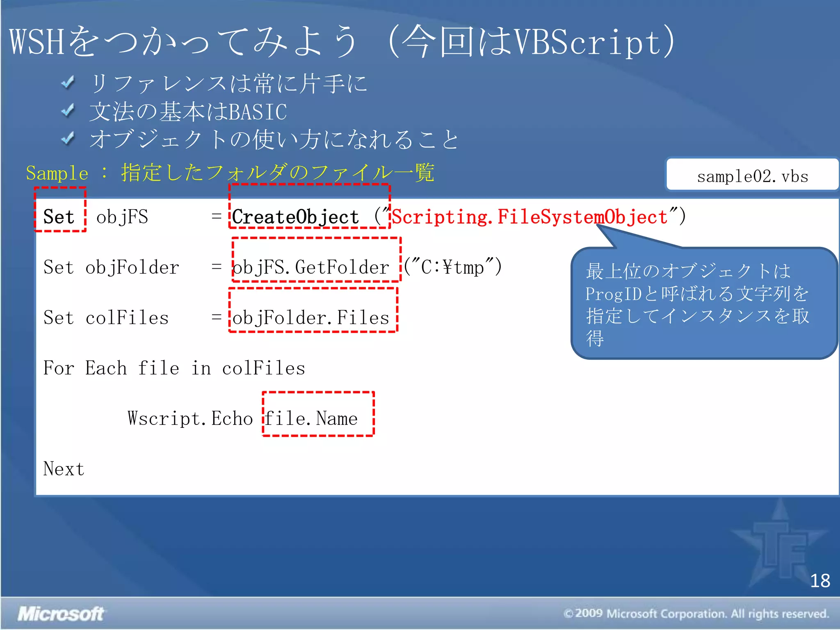Click the '©2009 Microsoft Corporation' copyright notice
This screenshot has width=840, height=630.
tap(696, 614)
